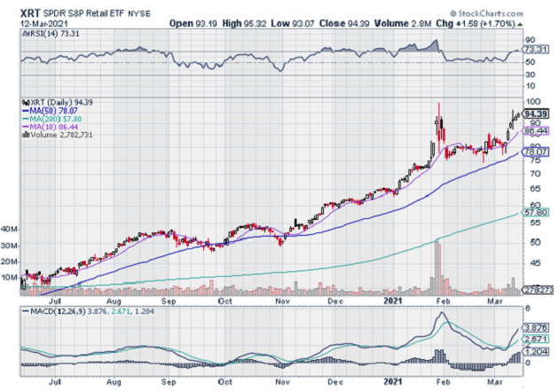Select the MA(200) 57.80 legend entry
The image size is (559, 392).
pyautogui.click(x=51, y=119)
